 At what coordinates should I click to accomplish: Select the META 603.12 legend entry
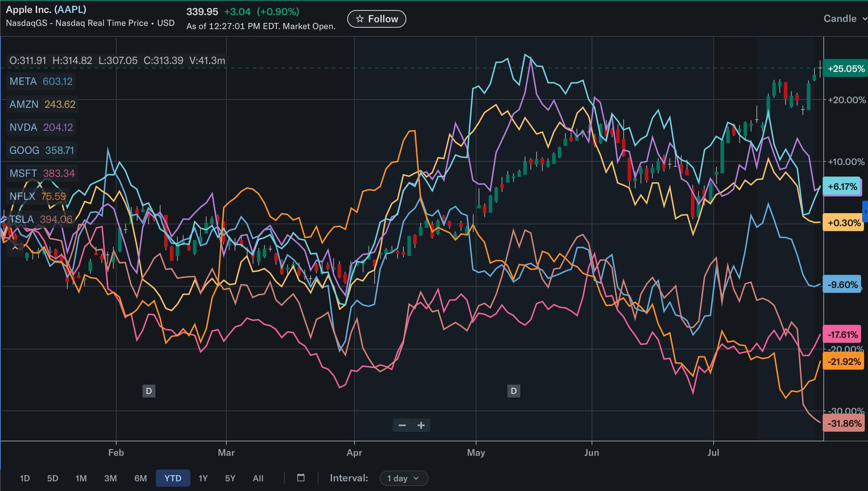[x=41, y=81]
